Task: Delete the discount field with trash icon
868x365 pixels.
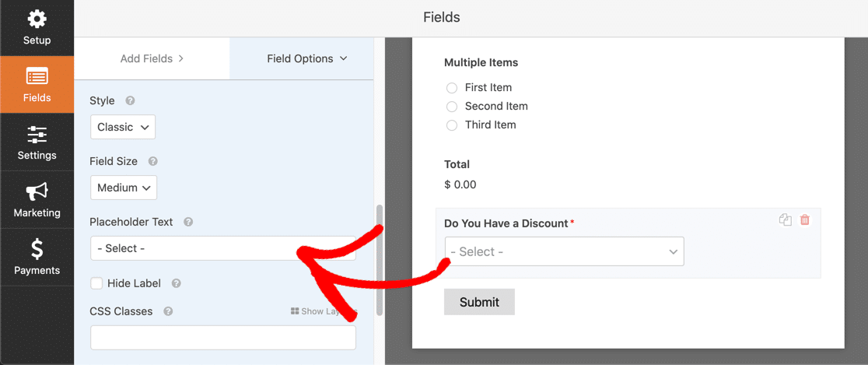Action: [805, 220]
